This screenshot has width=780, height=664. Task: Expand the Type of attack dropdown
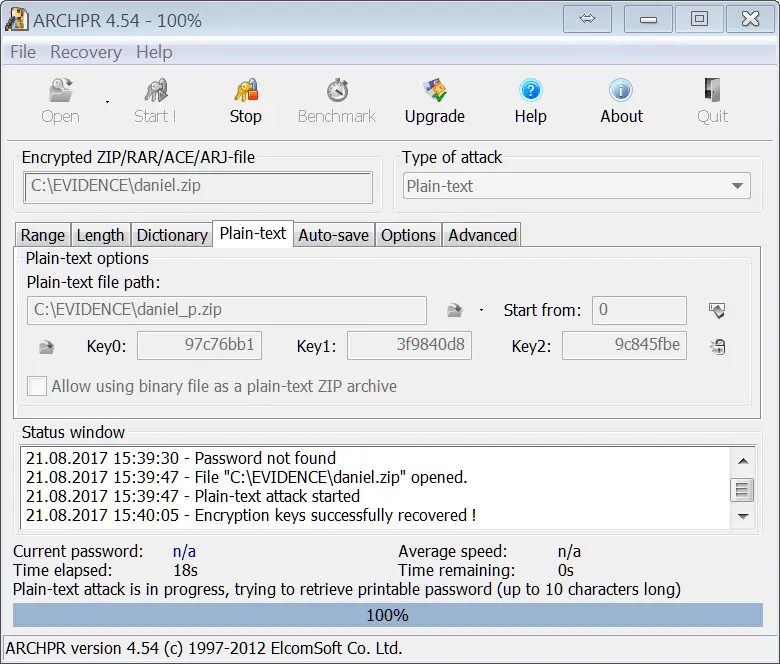coord(738,186)
